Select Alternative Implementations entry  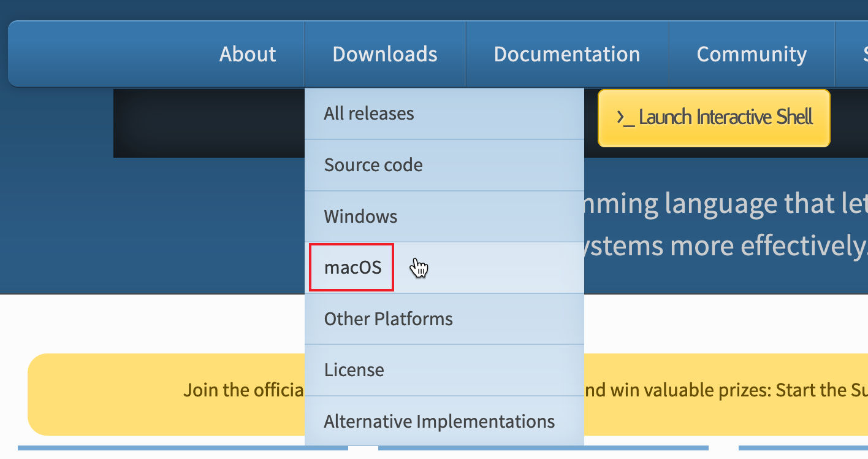coord(440,422)
